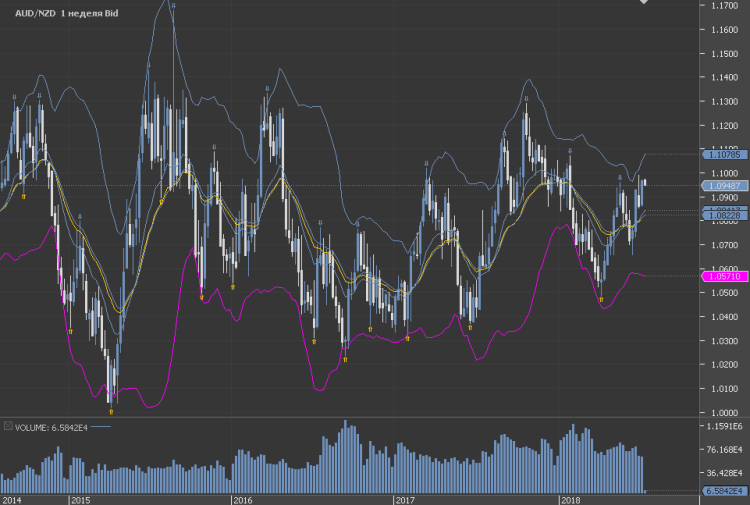Click the 2014 label on time axis
Image resolution: width=750 pixels, height=505 pixels.
(11, 501)
